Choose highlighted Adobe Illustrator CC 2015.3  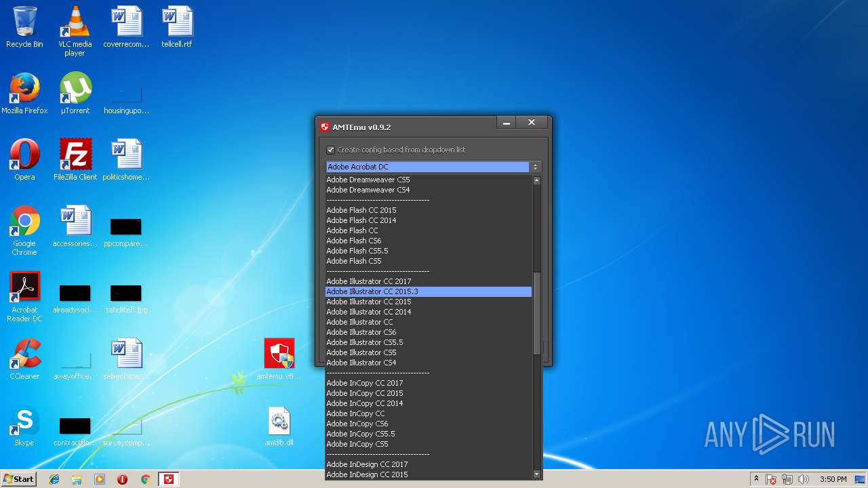[429, 291]
